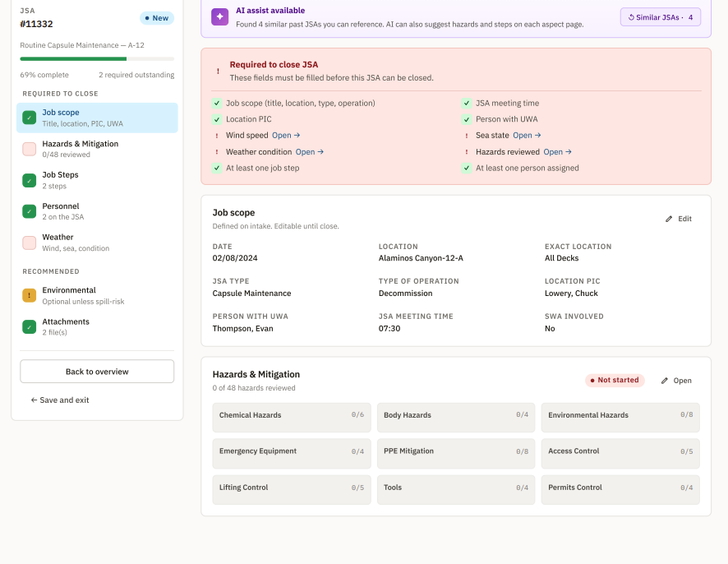This screenshot has height=564, width=728.
Task: Open the Environmental recommended section
Action: point(97,295)
